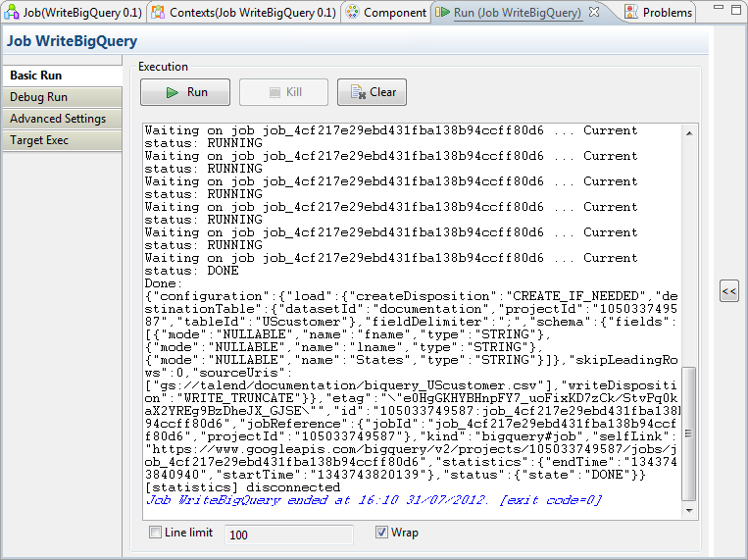Select Debug Run mode
Viewport: 748px width, 560px height.
(x=62, y=97)
